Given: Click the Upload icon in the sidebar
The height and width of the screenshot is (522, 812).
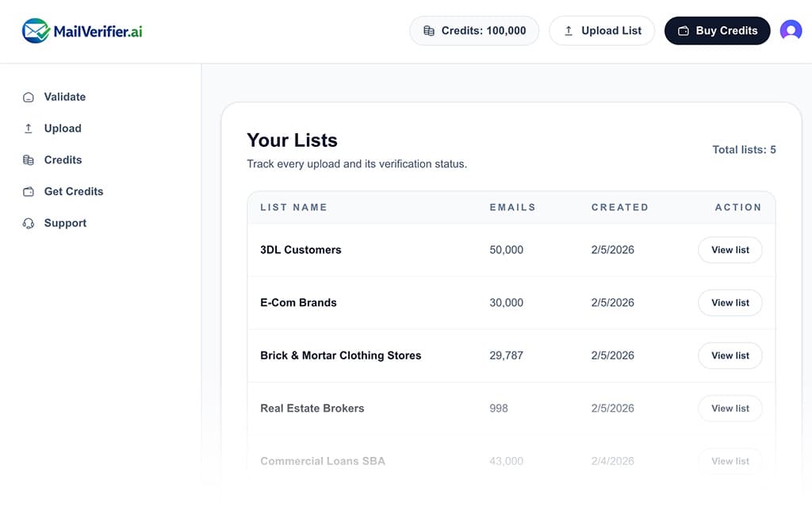Looking at the screenshot, I should click(29, 128).
